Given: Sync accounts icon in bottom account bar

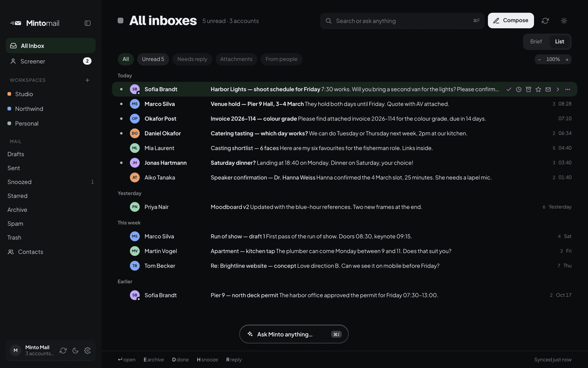Looking at the screenshot, I should 63,351.
